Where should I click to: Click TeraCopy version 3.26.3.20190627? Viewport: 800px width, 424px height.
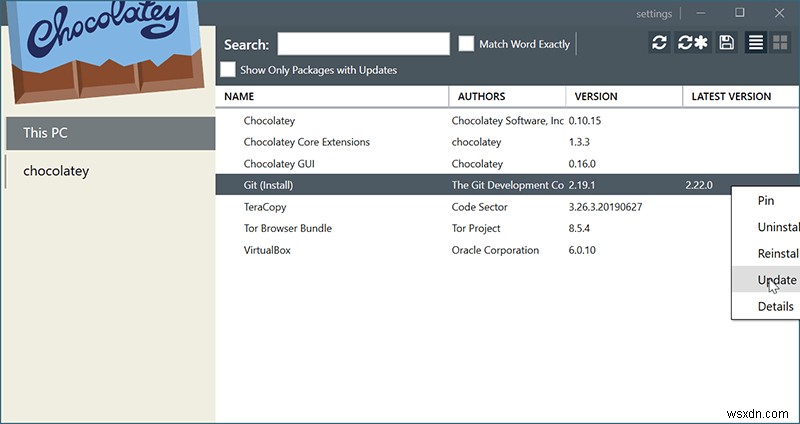(x=605, y=207)
